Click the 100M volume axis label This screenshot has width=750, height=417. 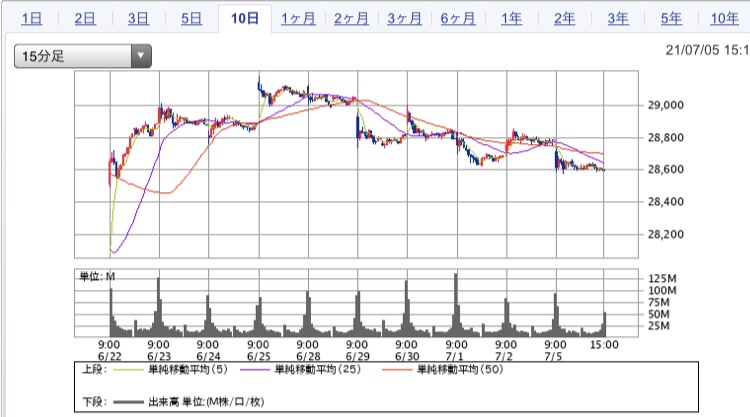tap(662, 290)
